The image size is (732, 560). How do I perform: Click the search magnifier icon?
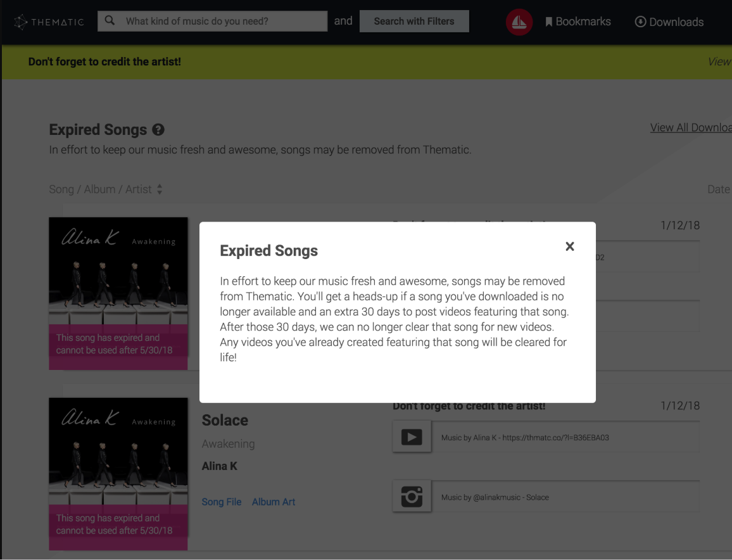(110, 21)
